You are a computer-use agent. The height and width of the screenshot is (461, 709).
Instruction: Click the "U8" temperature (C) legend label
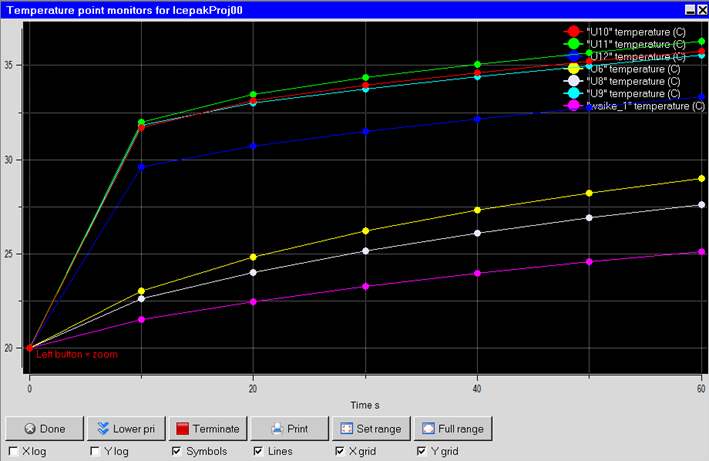click(633, 81)
